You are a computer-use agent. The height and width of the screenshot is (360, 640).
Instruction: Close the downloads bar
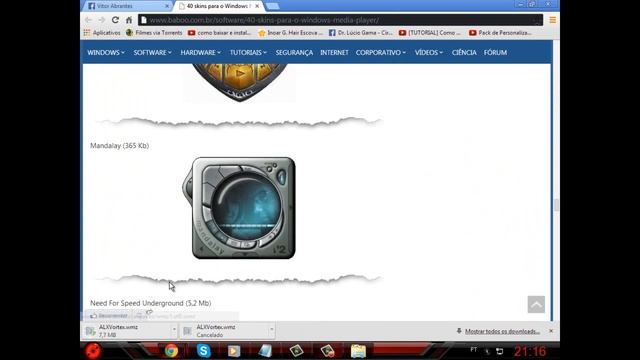(551, 331)
